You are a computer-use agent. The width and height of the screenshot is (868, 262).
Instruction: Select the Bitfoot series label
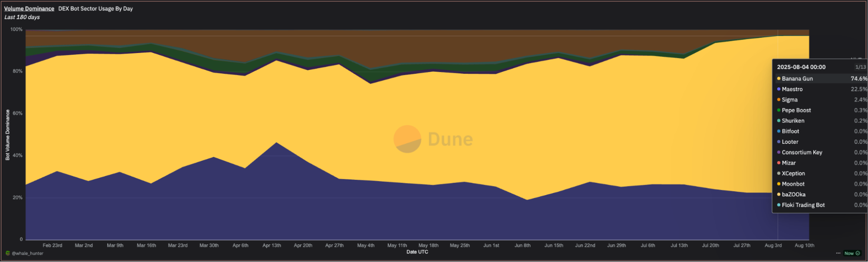pos(790,131)
